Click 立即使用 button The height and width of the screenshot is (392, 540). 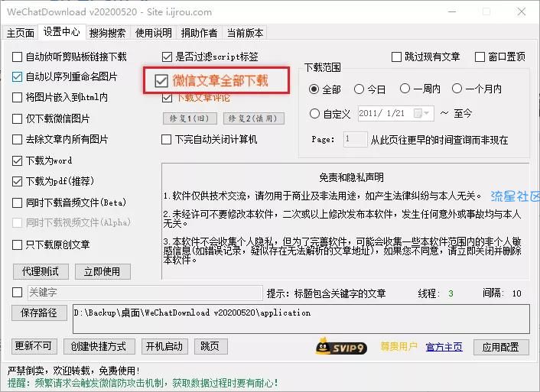click(x=102, y=271)
